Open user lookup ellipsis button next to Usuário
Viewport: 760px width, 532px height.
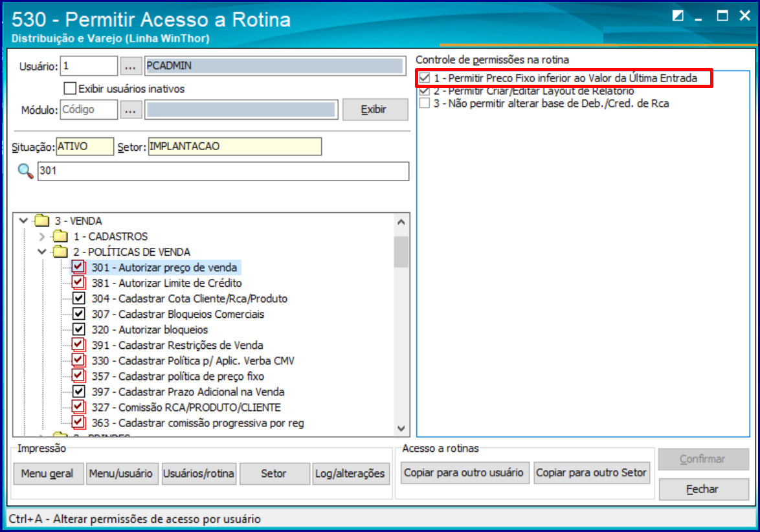click(x=130, y=66)
